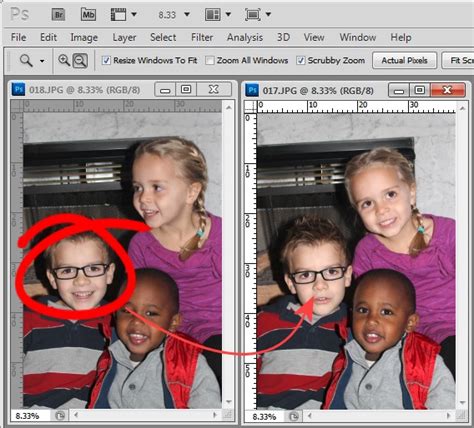The image size is (474, 428).
Task: Open the Select menu
Action: click(163, 37)
